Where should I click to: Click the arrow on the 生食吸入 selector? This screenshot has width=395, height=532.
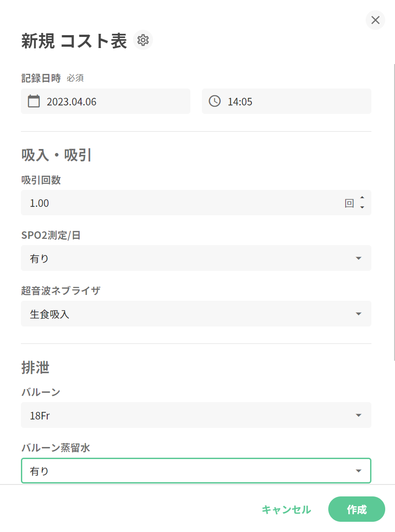(359, 314)
